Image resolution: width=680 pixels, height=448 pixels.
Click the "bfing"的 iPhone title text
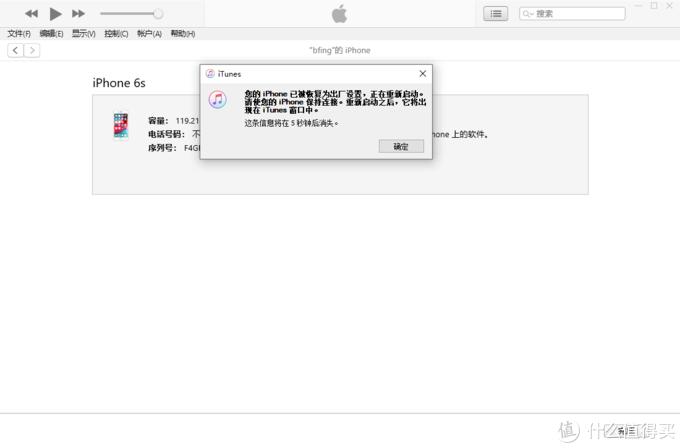(x=340, y=50)
